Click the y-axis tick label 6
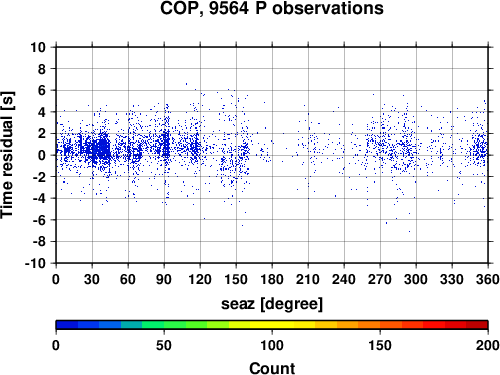Screen dimensions: 500x375 [x=42, y=91]
